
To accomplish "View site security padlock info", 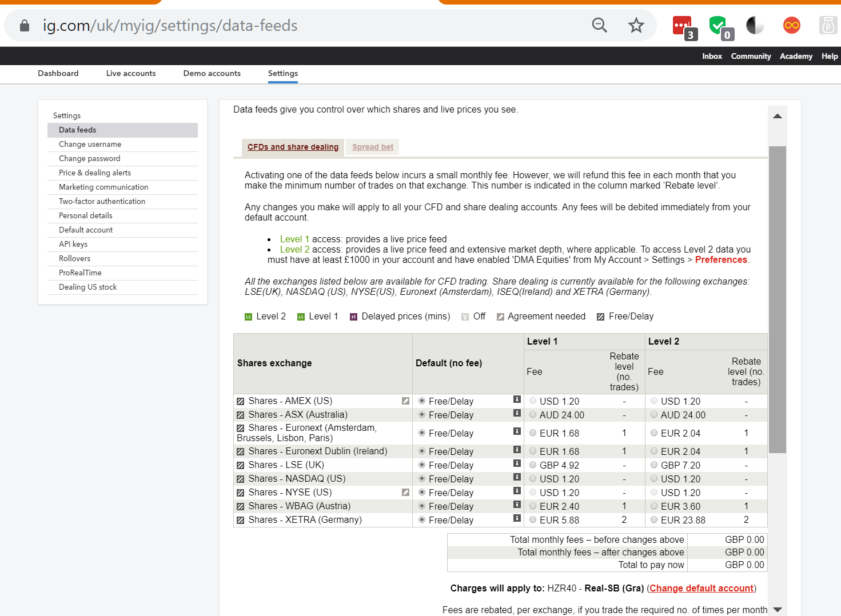I will (x=25, y=26).
